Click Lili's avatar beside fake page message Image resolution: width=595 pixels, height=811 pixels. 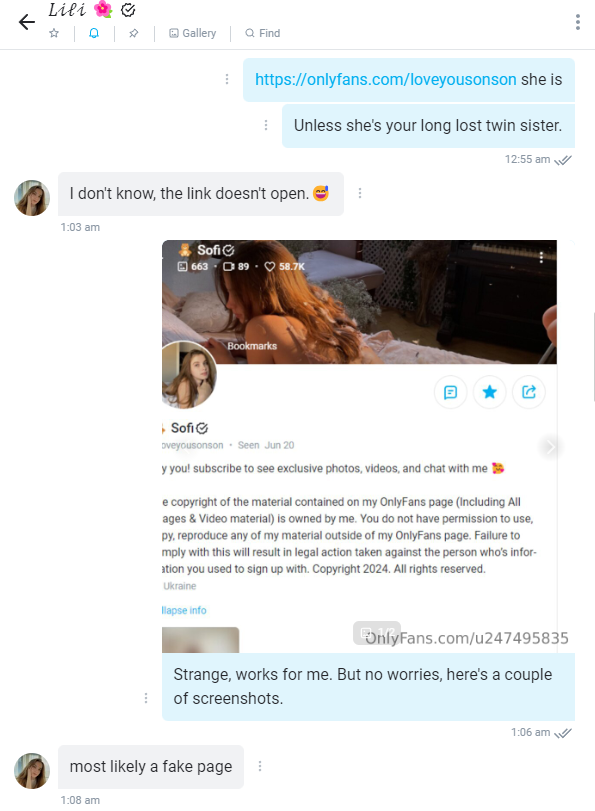(x=32, y=771)
